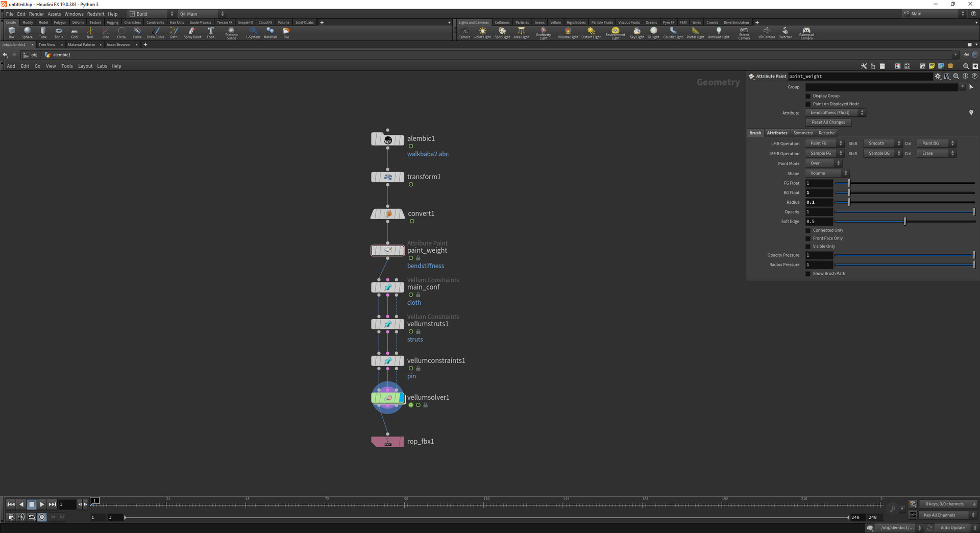This screenshot has height=533, width=980.
Task: Open parameter gear menu for paint_weight
Action: tap(938, 76)
